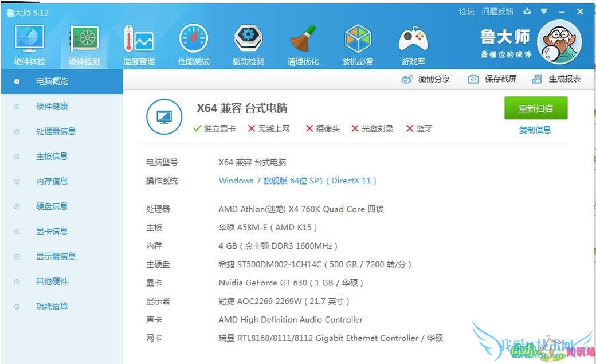The image size is (596, 364).
Task: Click the computer monitor overview icon
Action: click(x=164, y=117)
